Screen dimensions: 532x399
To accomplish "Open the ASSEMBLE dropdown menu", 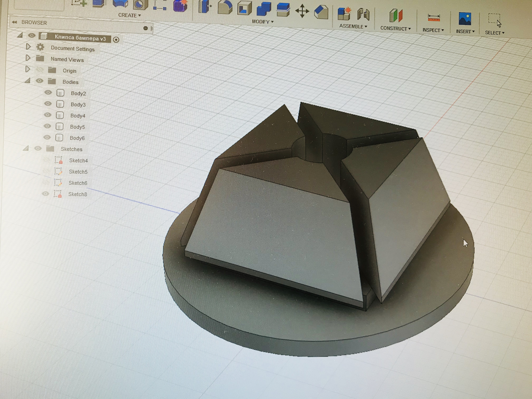I will (353, 26).
